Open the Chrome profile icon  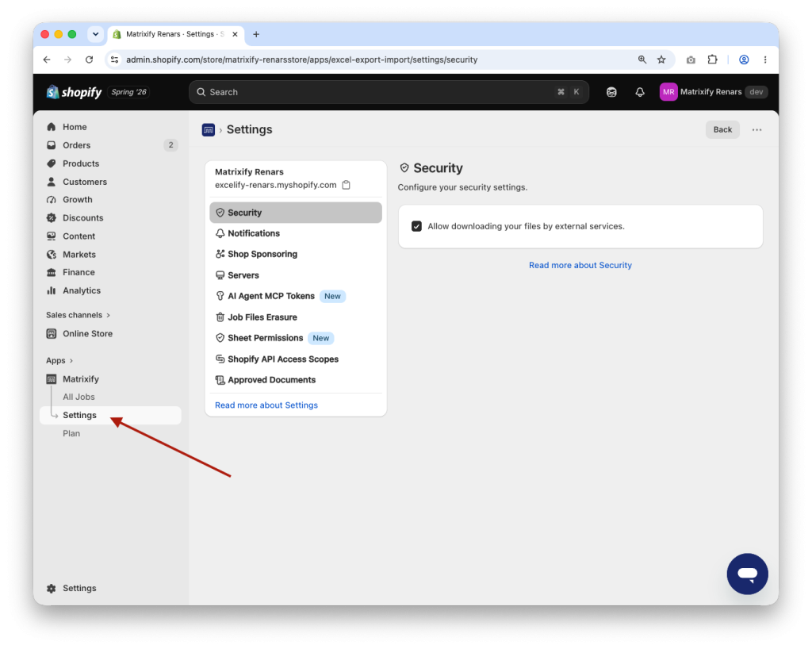tap(744, 60)
